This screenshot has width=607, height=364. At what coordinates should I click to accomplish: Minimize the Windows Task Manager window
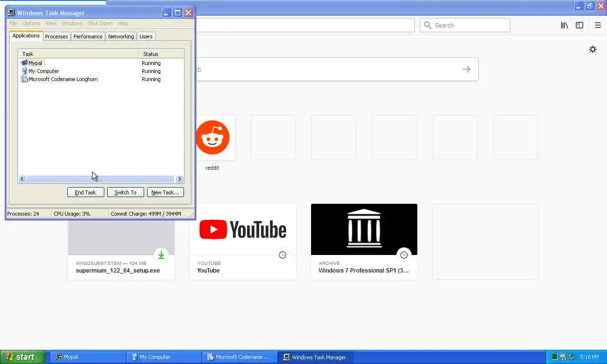166,13
